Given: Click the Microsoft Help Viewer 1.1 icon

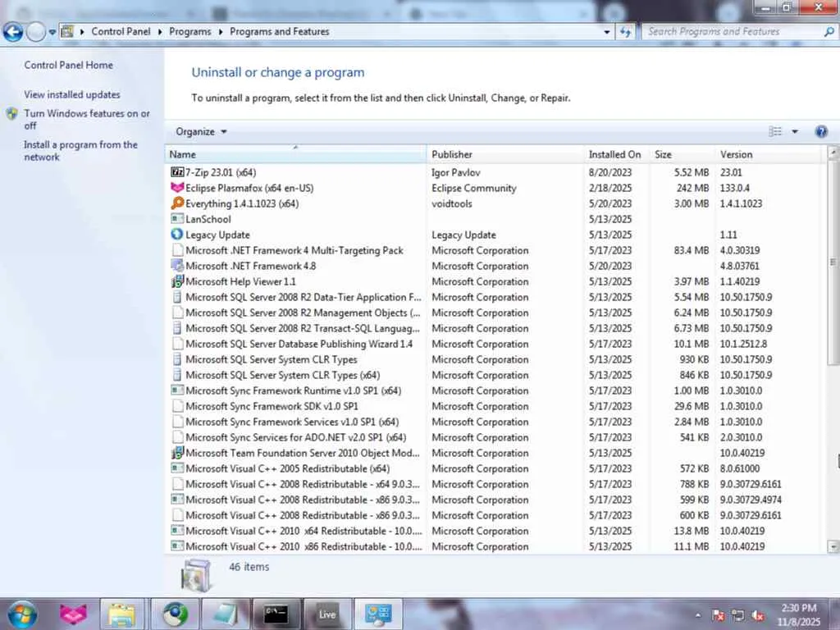Looking at the screenshot, I should pos(177,281).
